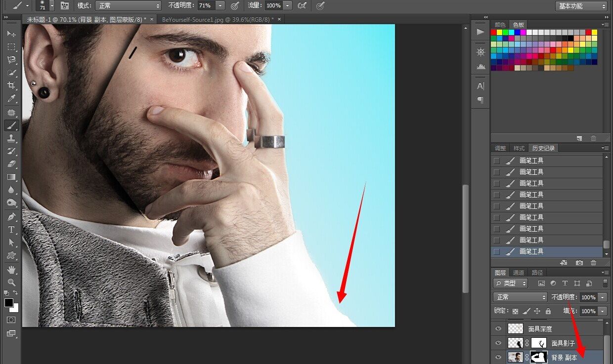Viewport: 613px width, 364px height.
Task: Select the Custom Shape tool
Action: pos(11,255)
